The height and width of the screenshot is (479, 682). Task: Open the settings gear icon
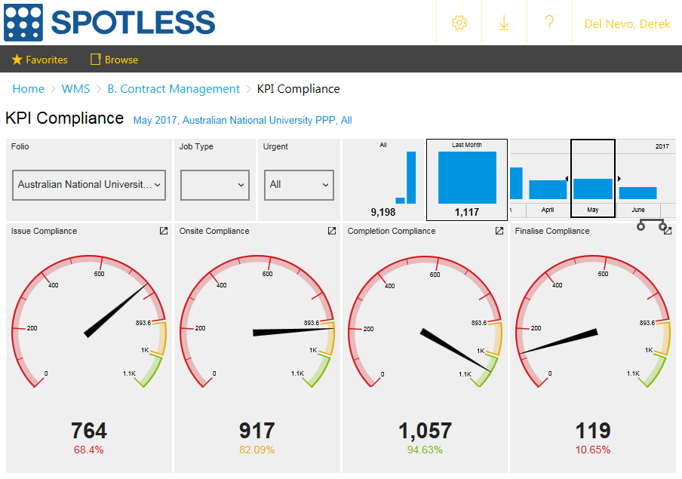point(459,22)
